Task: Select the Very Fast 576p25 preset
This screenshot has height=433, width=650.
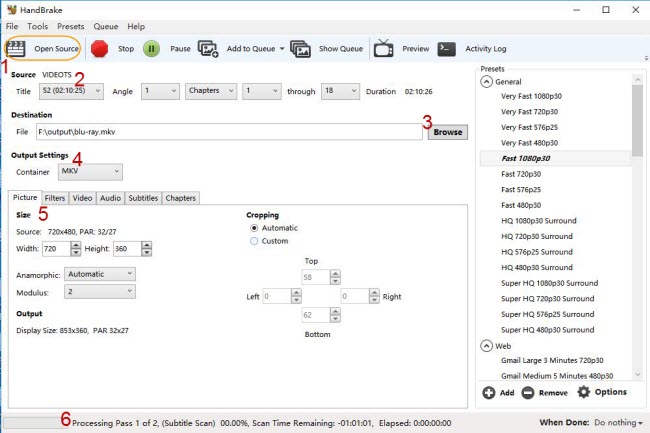Action: [x=529, y=127]
